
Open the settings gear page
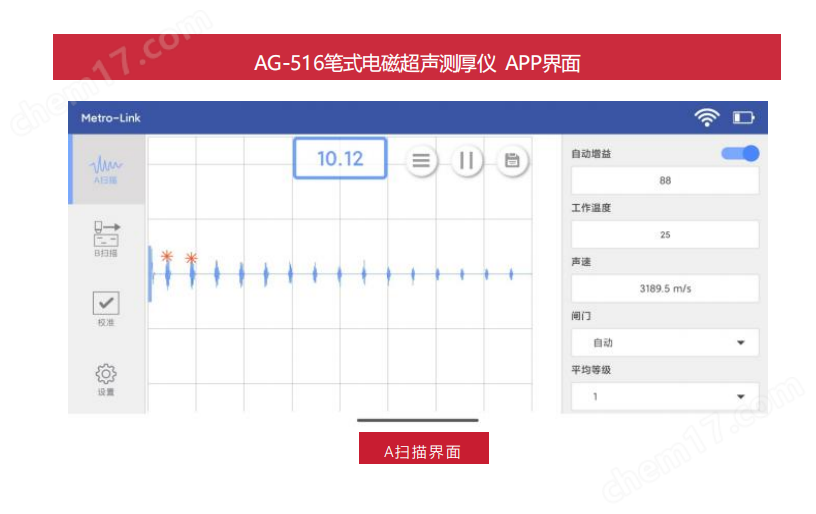[106, 379]
